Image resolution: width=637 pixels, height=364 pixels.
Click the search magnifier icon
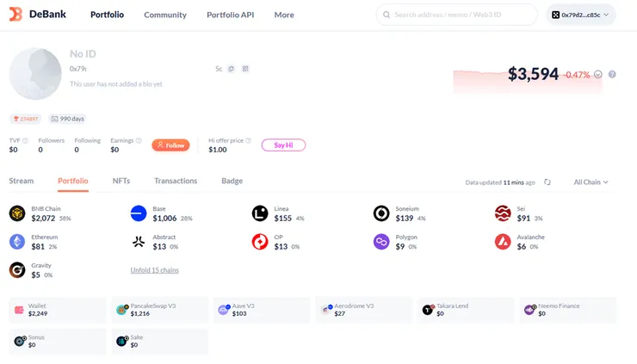coord(387,15)
